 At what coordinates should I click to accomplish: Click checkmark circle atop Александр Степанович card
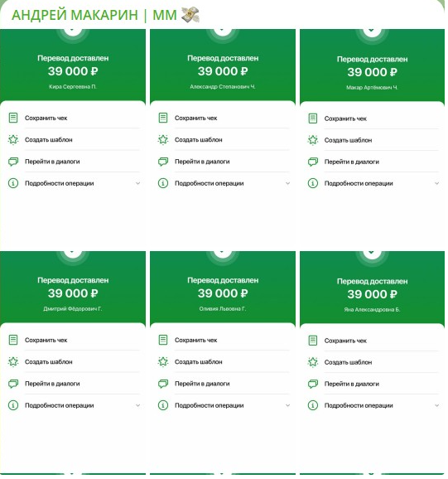pyautogui.click(x=223, y=33)
